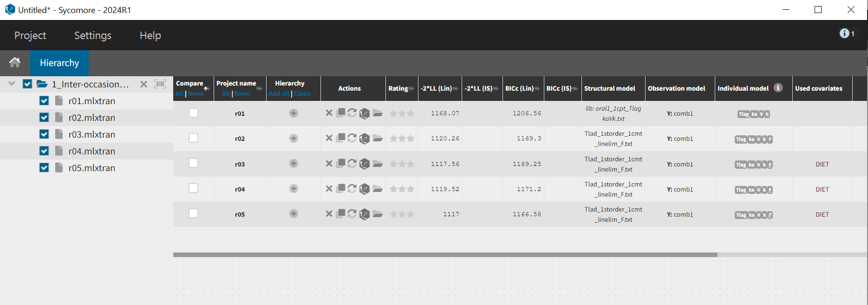Viewport: 868px width, 305px height.
Task: Check the Compare box for r01
Action: tap(194, 113)
